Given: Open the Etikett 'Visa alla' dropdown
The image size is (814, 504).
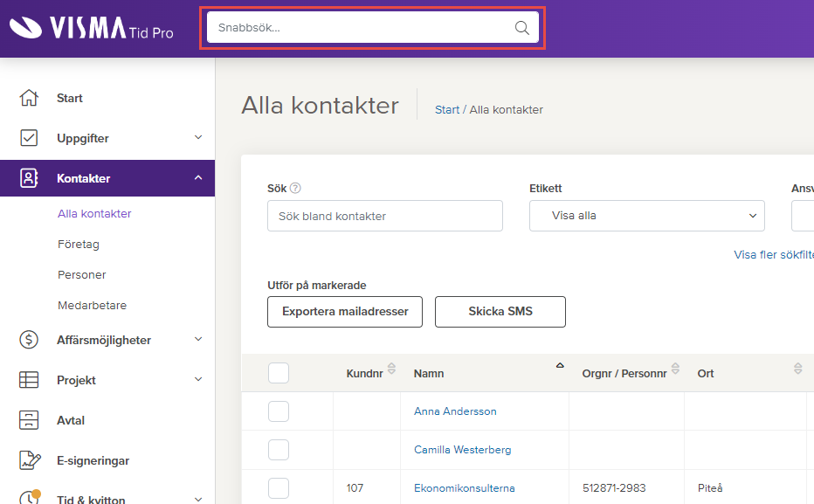Looking at the screenshot, I should click(x=647, y=216).
